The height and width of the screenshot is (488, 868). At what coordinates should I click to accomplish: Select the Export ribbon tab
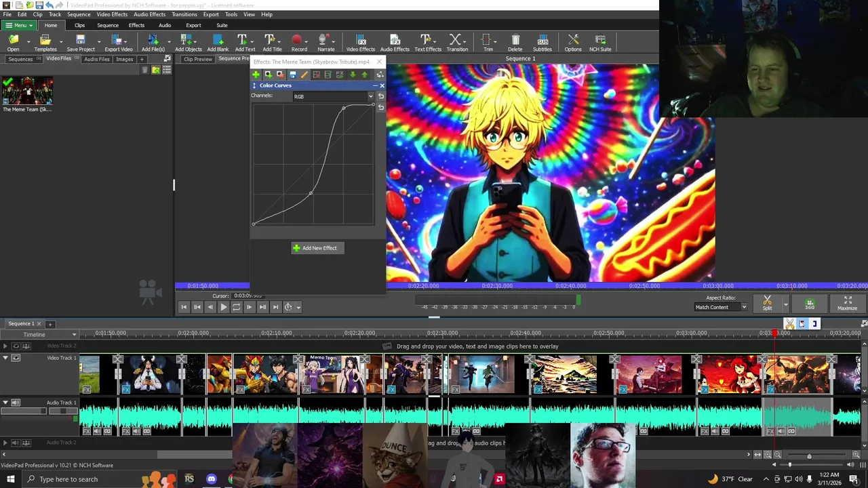[x=193, y=25]
